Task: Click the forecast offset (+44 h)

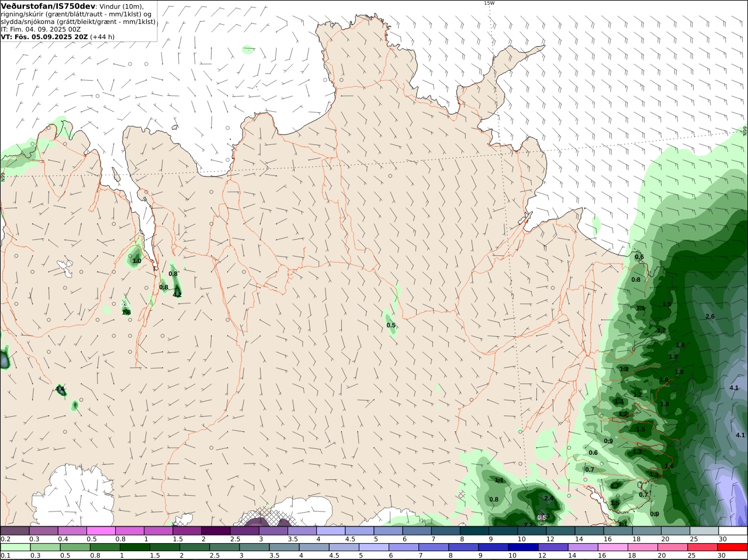Action: pyautogui.click(x=102, y=37)
